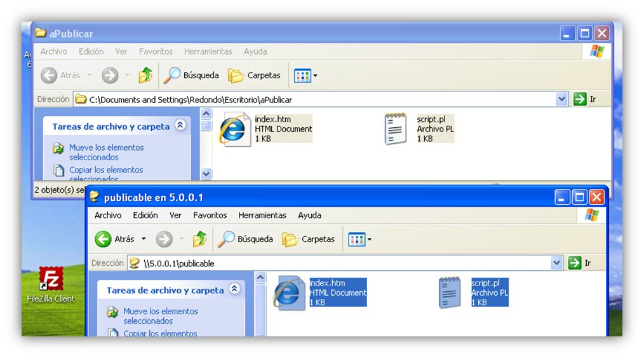Viewport: 644px width, 358px height.
Task: Select script.pl icon in aPublicar window
Action: point(395,129)
